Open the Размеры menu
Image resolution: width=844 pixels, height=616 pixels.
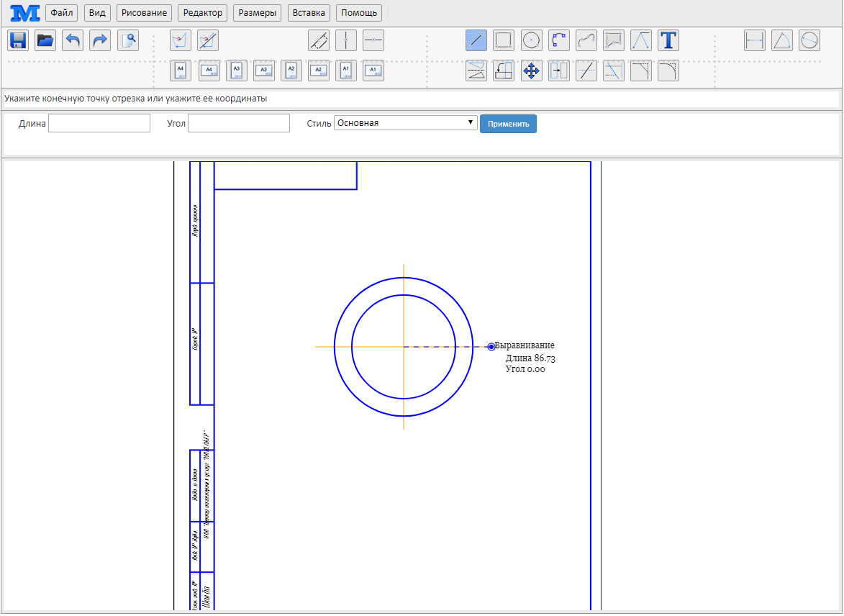point(257,13)
